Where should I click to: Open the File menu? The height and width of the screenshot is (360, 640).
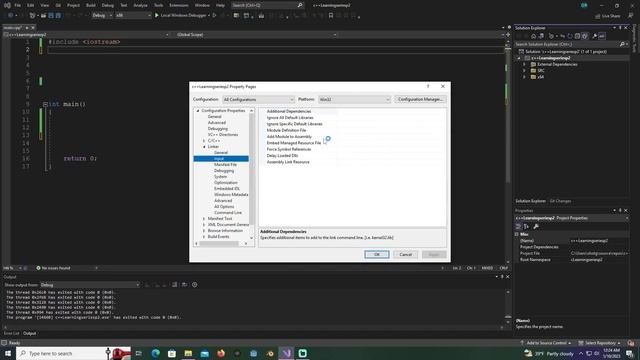coord(18,5)
